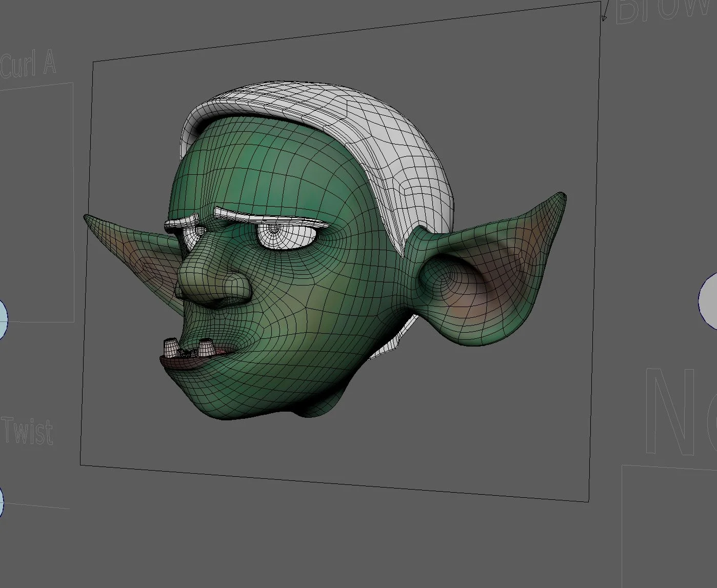Select the circular rig control at right edge
717x588 pixels.
pos(708,300)
